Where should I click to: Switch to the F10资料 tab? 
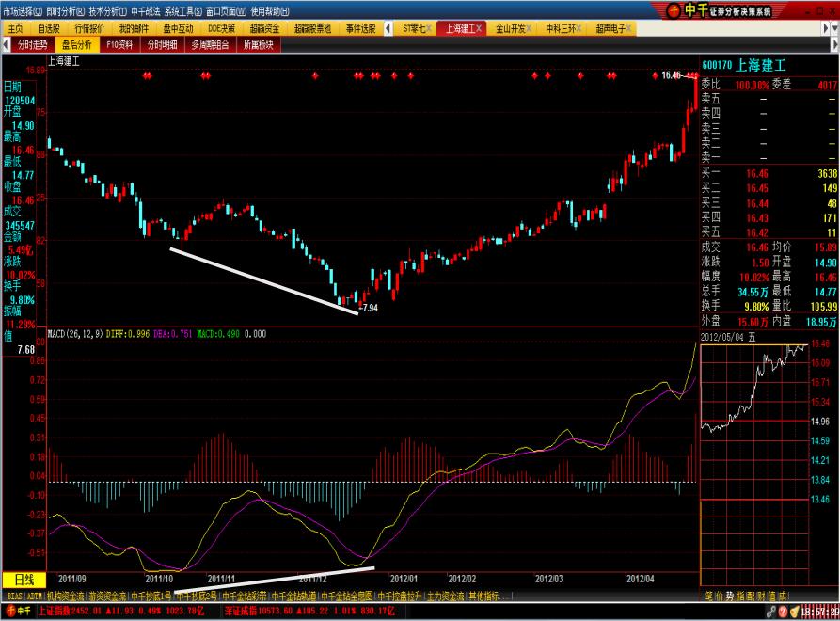pyautogui.click(x=119, y=43)
